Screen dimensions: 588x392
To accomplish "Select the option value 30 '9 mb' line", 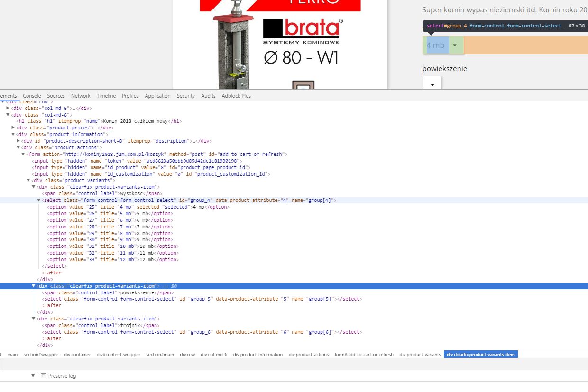I will 110,240.
